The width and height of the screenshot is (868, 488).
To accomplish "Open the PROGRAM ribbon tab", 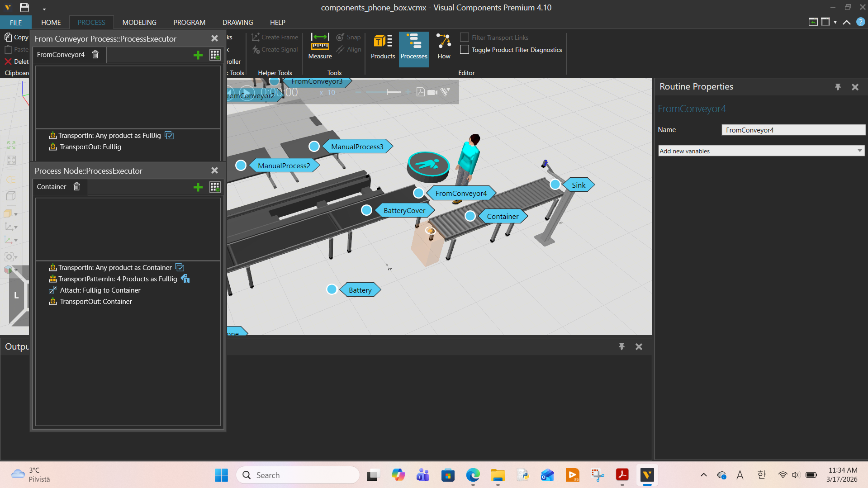I will [189, 23].
